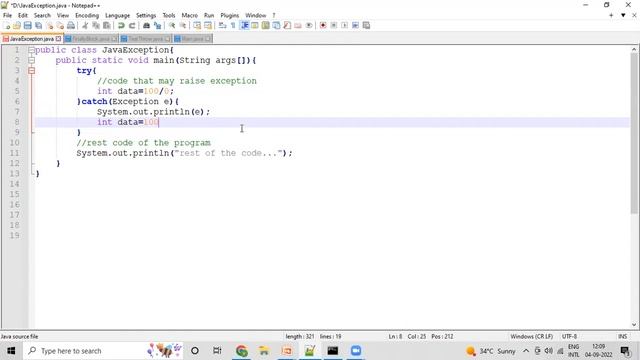640x360 pixels.
Task: Open the Replace dialog from toolbar
Action: click(x=157, y=25)
